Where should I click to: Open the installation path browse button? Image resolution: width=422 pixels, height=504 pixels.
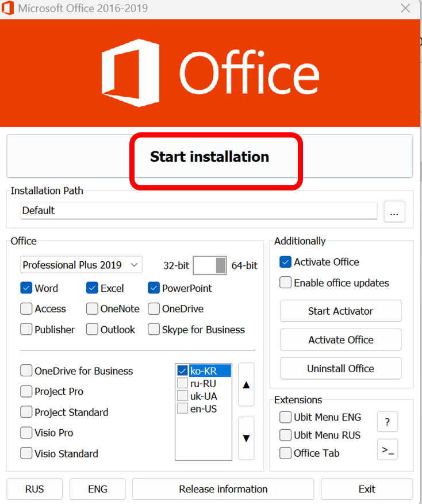click(x=394, y=212)
